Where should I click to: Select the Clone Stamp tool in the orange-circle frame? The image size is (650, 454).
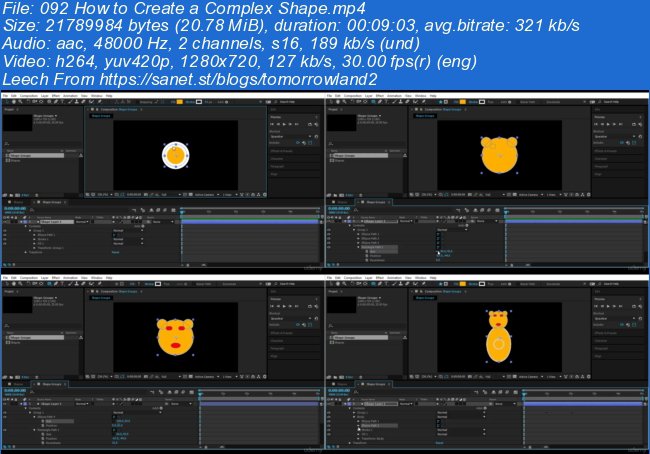[x=77, y=102]
